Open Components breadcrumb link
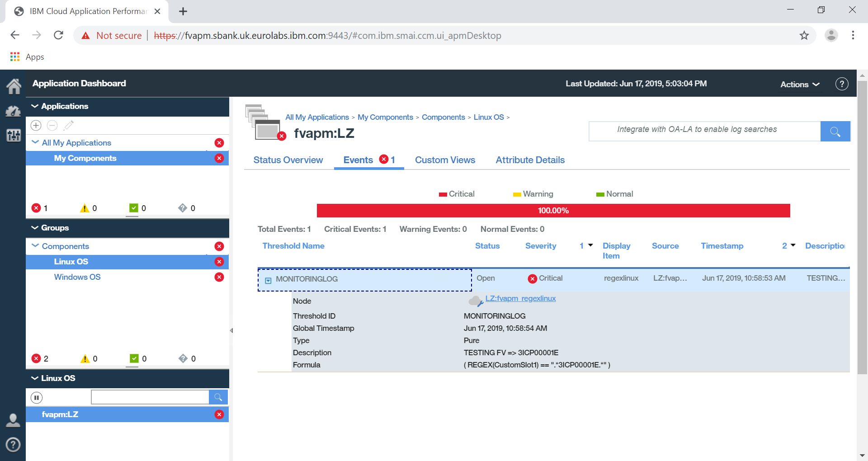 [443, 117]
